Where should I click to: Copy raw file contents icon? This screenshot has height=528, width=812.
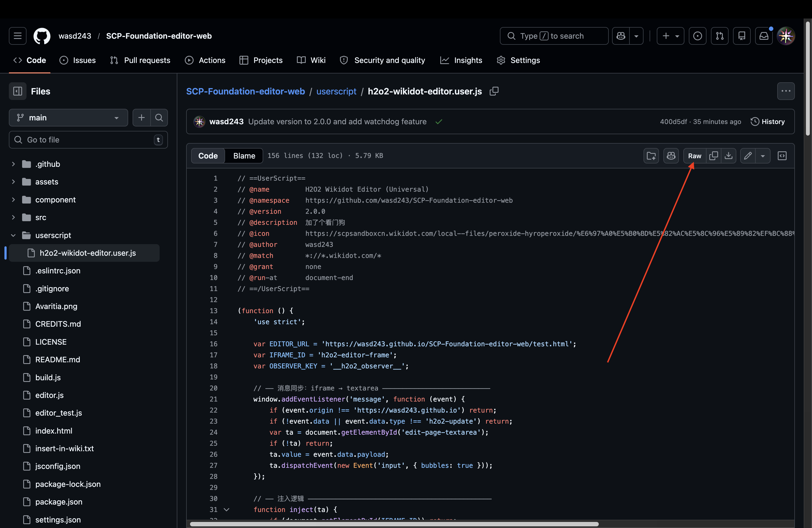713,156
